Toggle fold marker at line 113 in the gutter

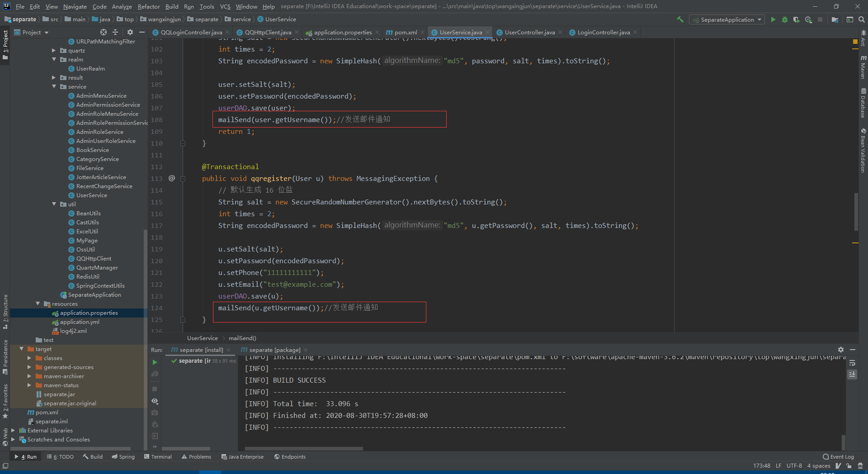tap(183, 179)
